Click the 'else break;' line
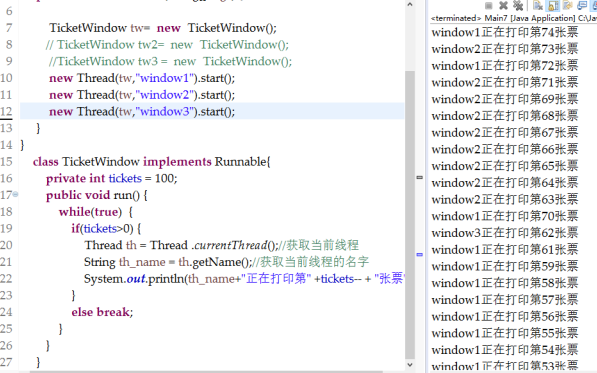 click(102, 312)
